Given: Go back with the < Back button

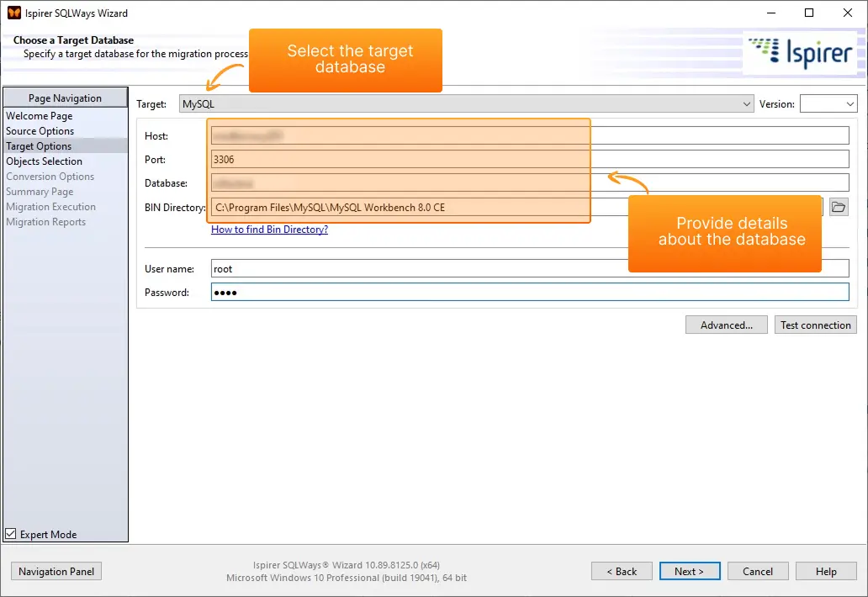Looking at the screenshot, I should [622, 571].
